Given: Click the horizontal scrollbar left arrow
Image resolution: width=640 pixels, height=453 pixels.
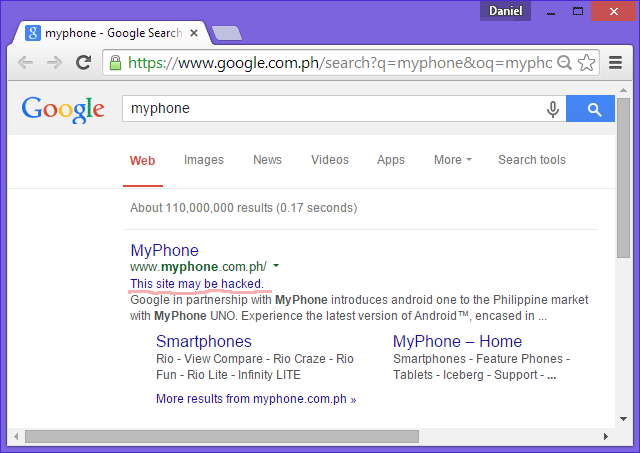Looking at the screenshot, I should coord(16,436).
